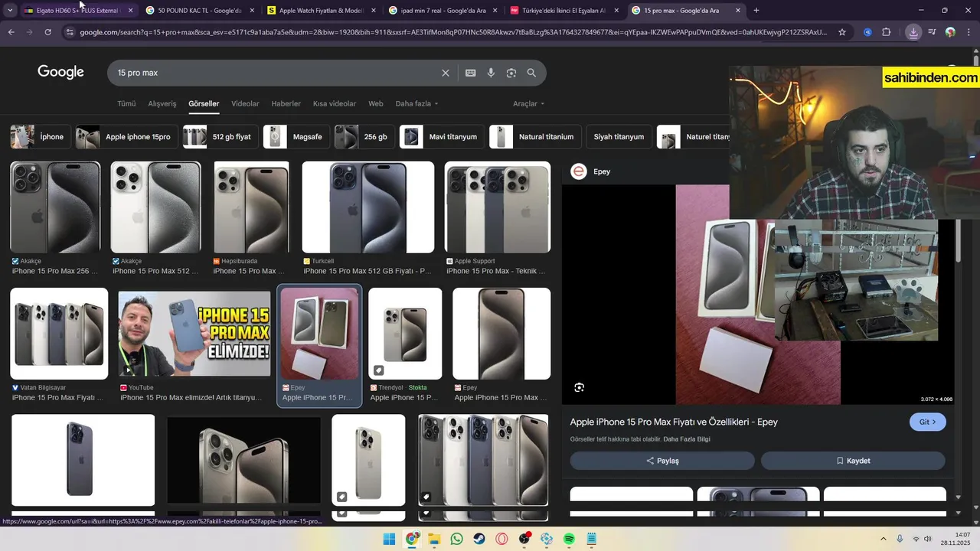Image resolution: width=980 pixels, height=551 pixels.
Task: Open the browser extensions puzzle icon
Action: click(x=887, y=32)
